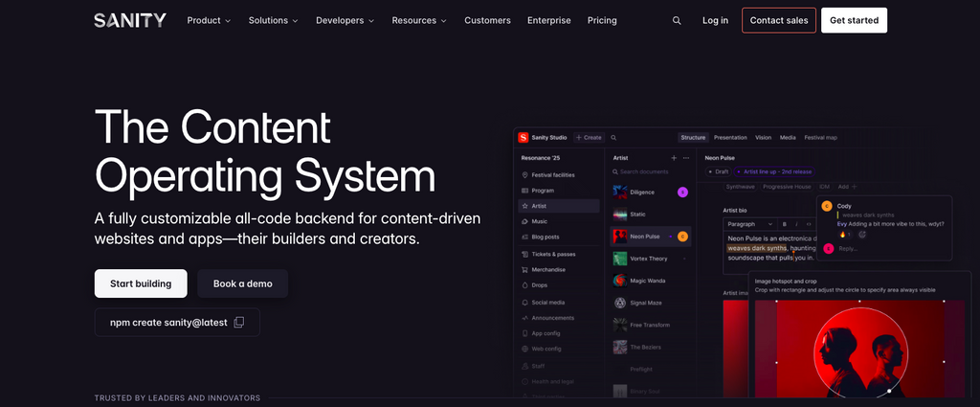The image size is (980, 407).
Task: Click the Reply field in comment box
Action: pos(848,249)
